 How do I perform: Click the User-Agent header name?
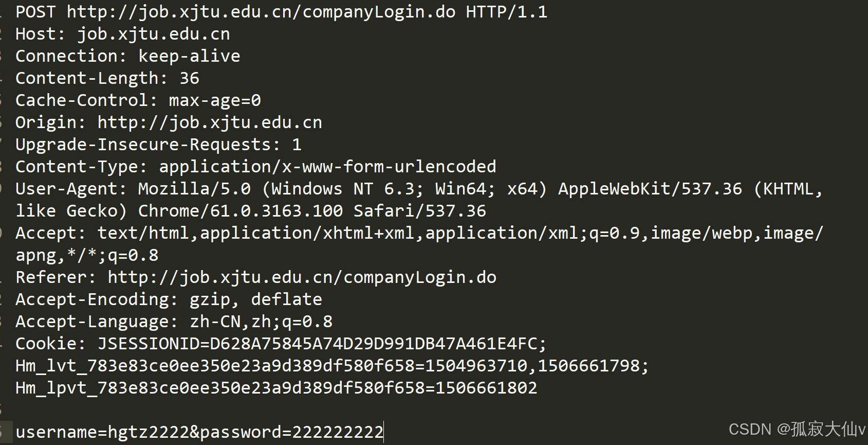point(66,189)
